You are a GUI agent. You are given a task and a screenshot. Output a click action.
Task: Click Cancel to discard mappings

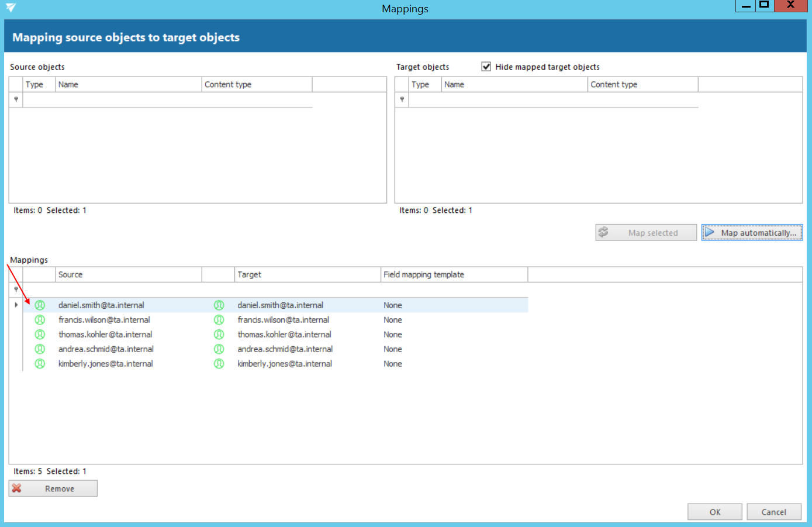tap(773, 512)
